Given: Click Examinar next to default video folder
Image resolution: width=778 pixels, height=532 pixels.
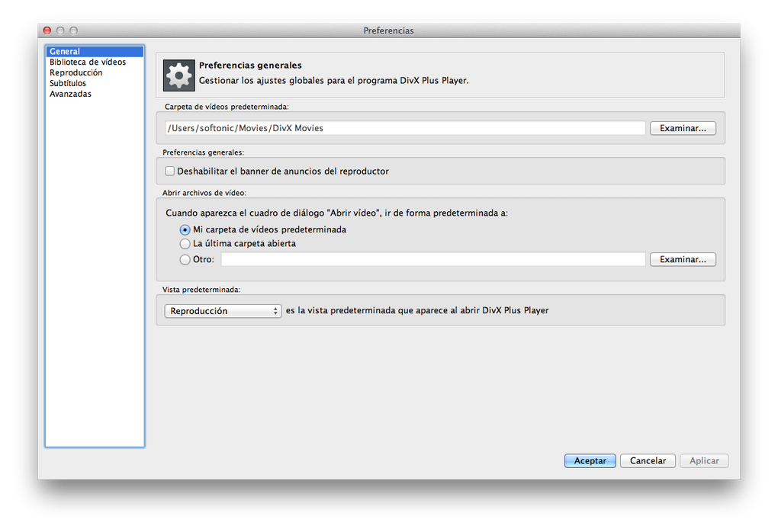Looking at the screenshot, I should pyautogui.click(x=683, y=128).
